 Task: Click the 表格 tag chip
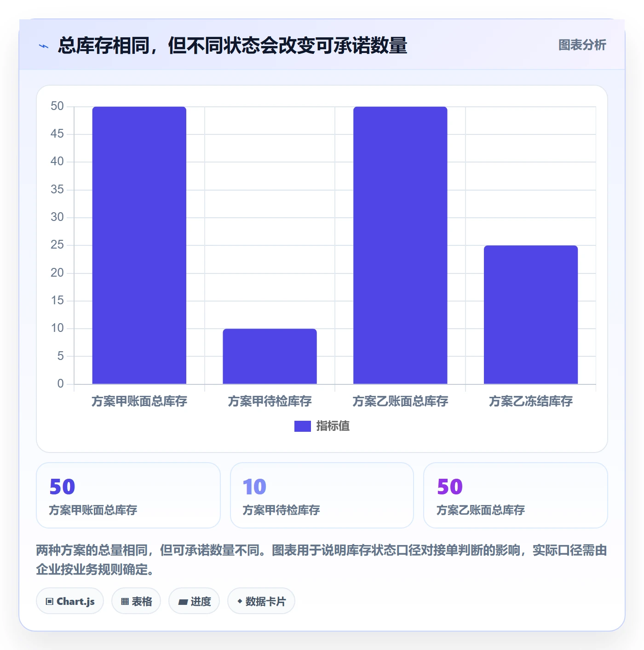pyautogui.click(x=136, y=601)
